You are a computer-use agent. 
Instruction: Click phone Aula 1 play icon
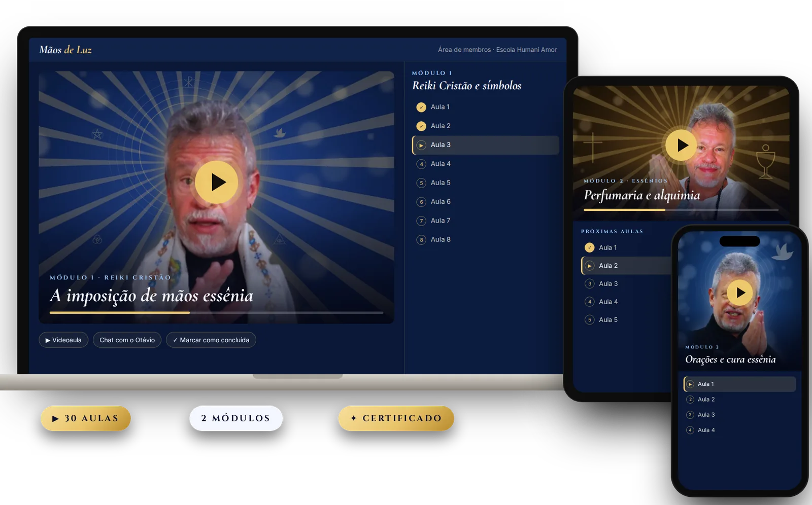[690, 384]
